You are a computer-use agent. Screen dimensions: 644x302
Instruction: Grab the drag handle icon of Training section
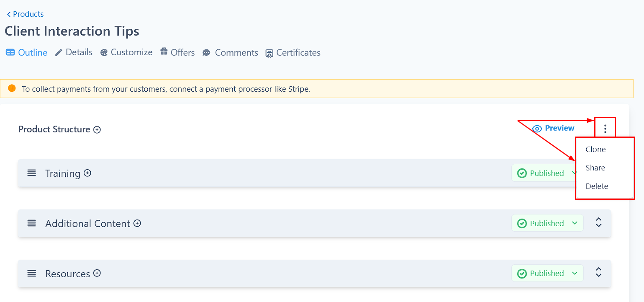(32, 173)
